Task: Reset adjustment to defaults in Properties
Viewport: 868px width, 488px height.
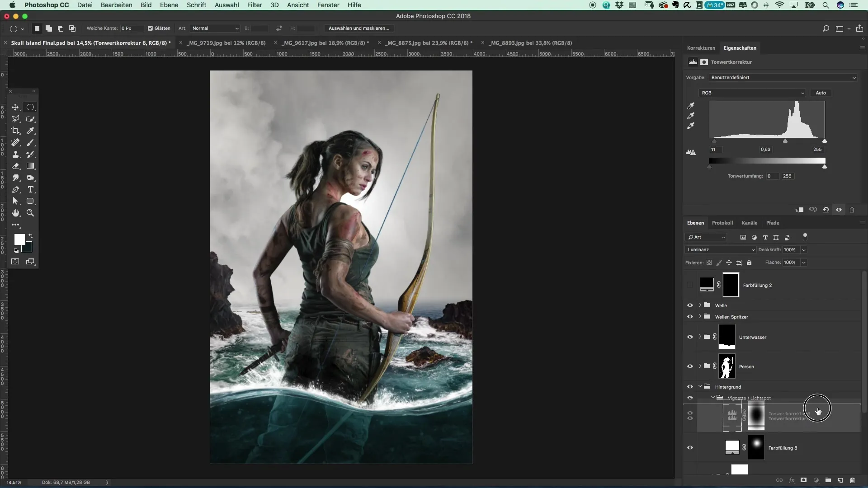Action: [826, 210]
